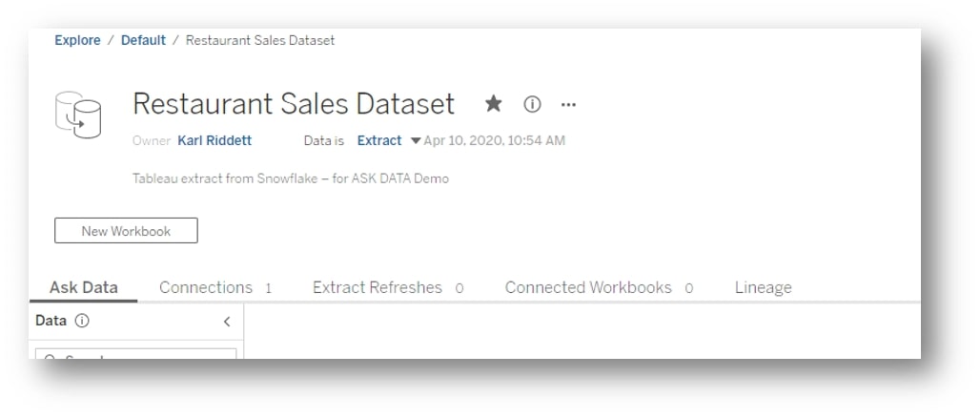Navigate to Explore in the breadcrumb
The width and height of the screenshot is (980, 418).
click(77, 40)
